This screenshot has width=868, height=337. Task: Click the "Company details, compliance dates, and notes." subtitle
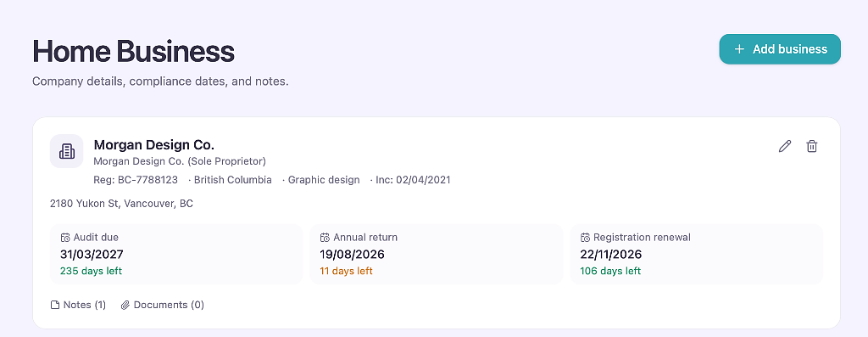(160, 81)
